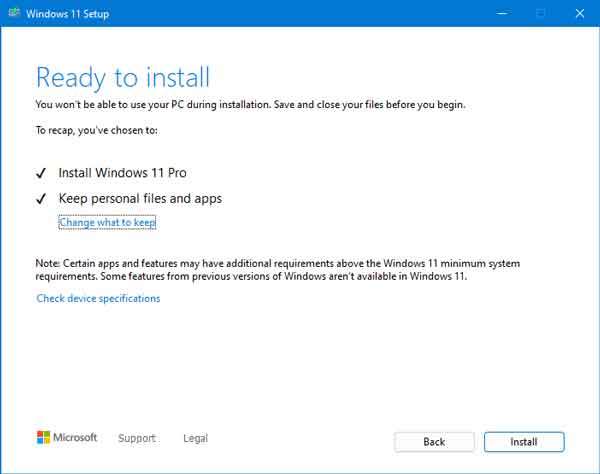
Task: Click the 'To recap, you've chosen to:' text
Action: (x=96, y=130)
